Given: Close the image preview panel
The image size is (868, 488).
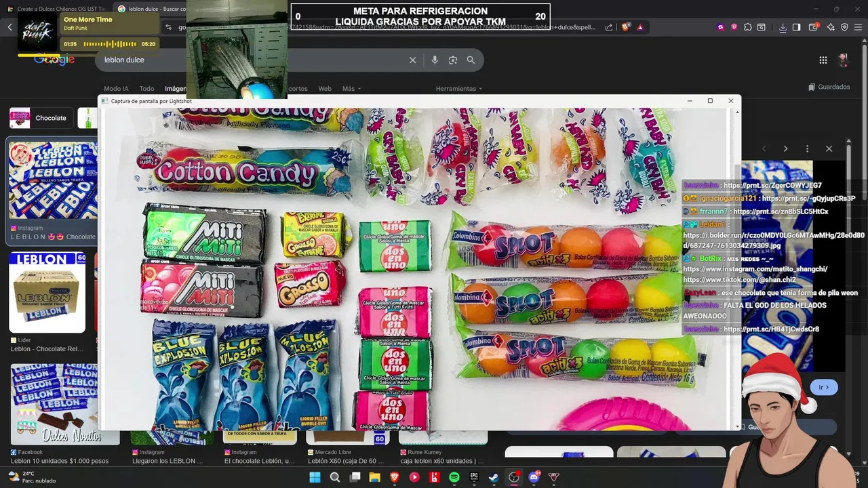Looking at the screenshot, I should click(x=829, y=148).
